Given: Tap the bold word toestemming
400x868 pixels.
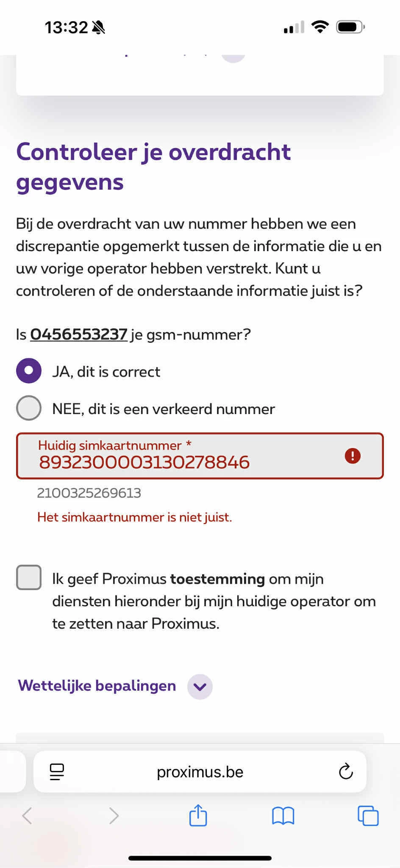Looking at the screenshot, I should 217,579.
